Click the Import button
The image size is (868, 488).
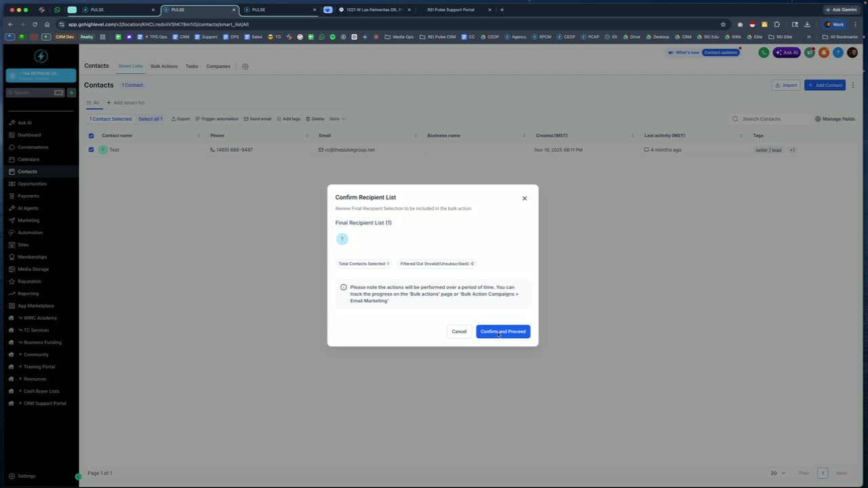click(786, 85)
